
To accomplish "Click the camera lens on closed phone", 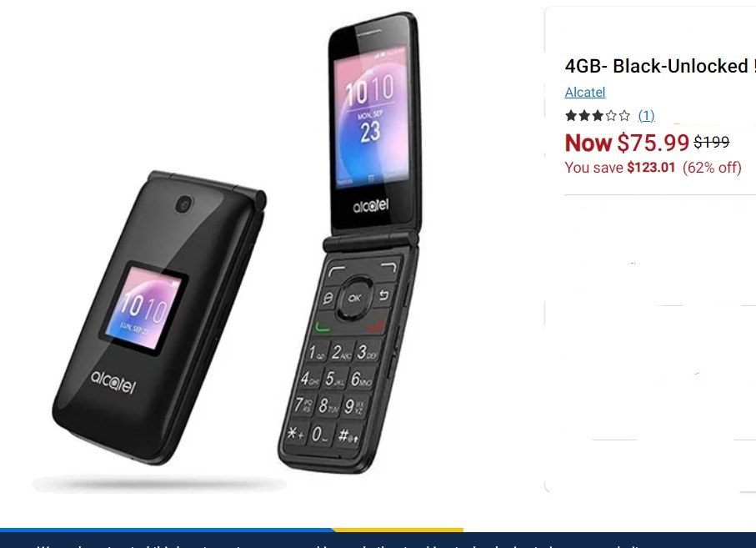I will [183, 204].
